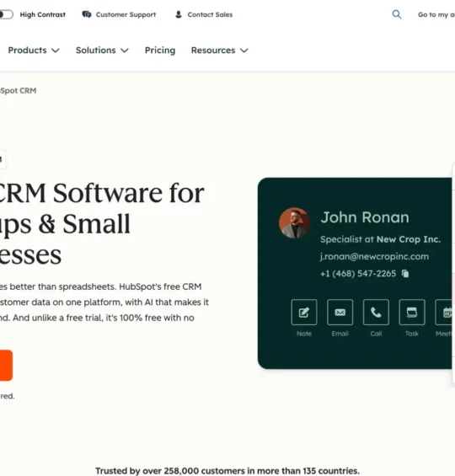Open the search magnifier icon
The height and width of the screenshot is (476, 455).
coord(397,14)
